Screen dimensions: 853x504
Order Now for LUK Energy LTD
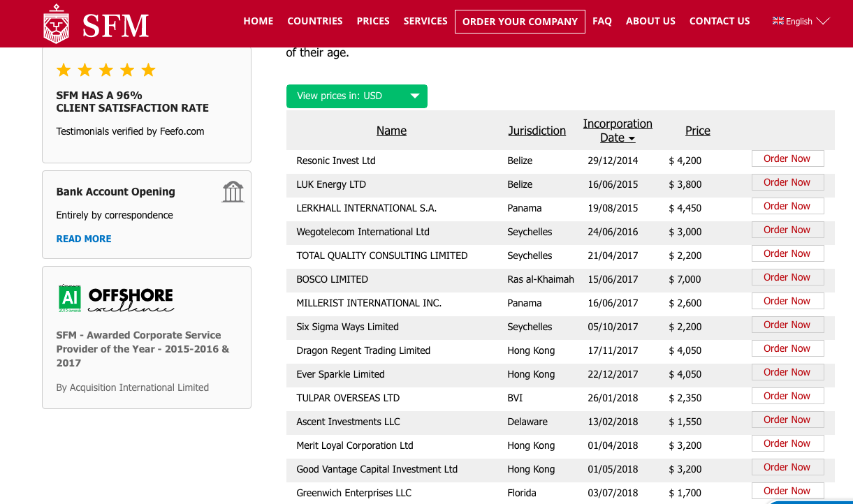[787, 182]
